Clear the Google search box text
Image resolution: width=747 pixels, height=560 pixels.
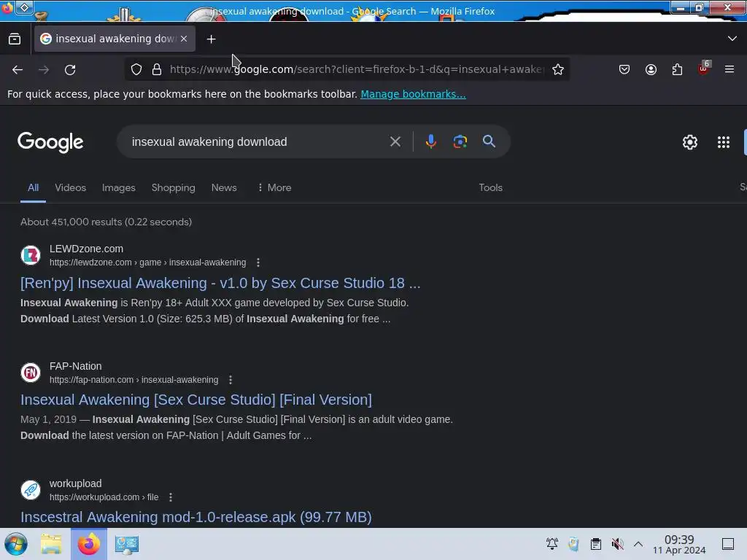point(395,142)
